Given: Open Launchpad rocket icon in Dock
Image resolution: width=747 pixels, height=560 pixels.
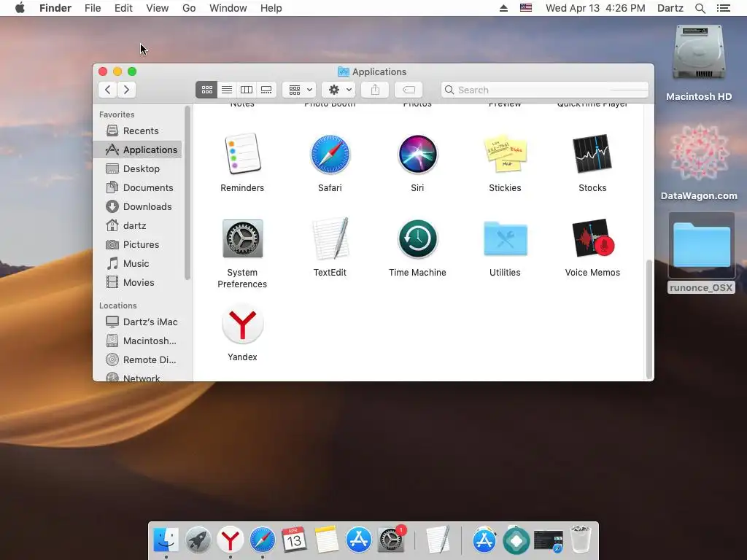Looking at the screenshot, I should (x=198, y=540).
